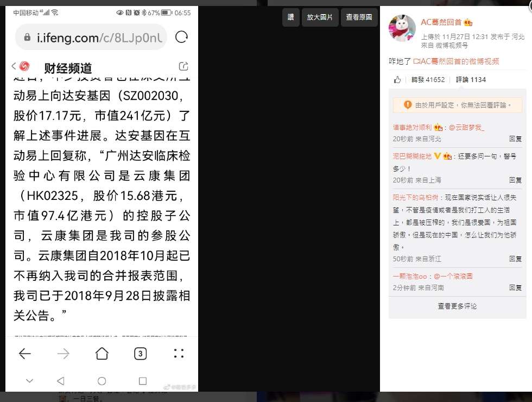This screenshot has height=402, width=532.
Task: Open commenter 泥巴糊糊拖地 profile
Action: pyautogui.click(x=412, y=156)
